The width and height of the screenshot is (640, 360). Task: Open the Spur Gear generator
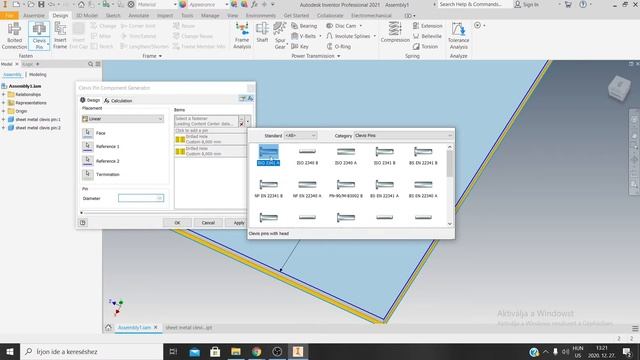click(280, 36)
